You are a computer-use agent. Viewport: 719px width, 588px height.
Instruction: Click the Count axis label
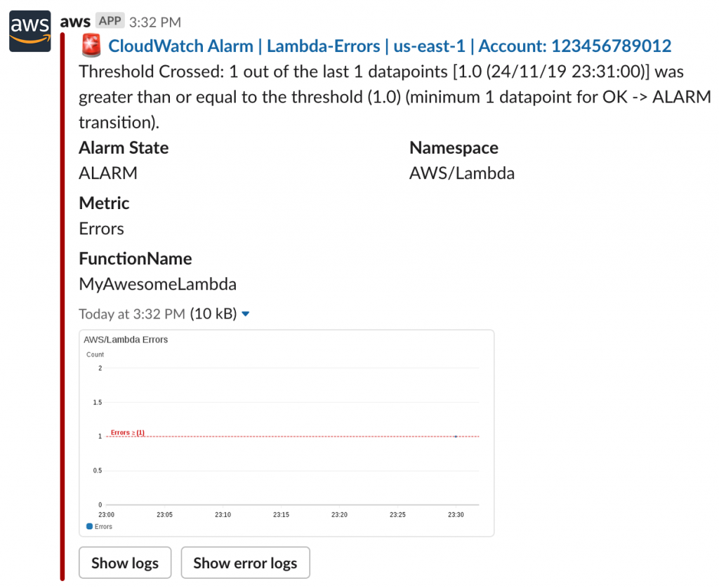(x=95, y=355)
